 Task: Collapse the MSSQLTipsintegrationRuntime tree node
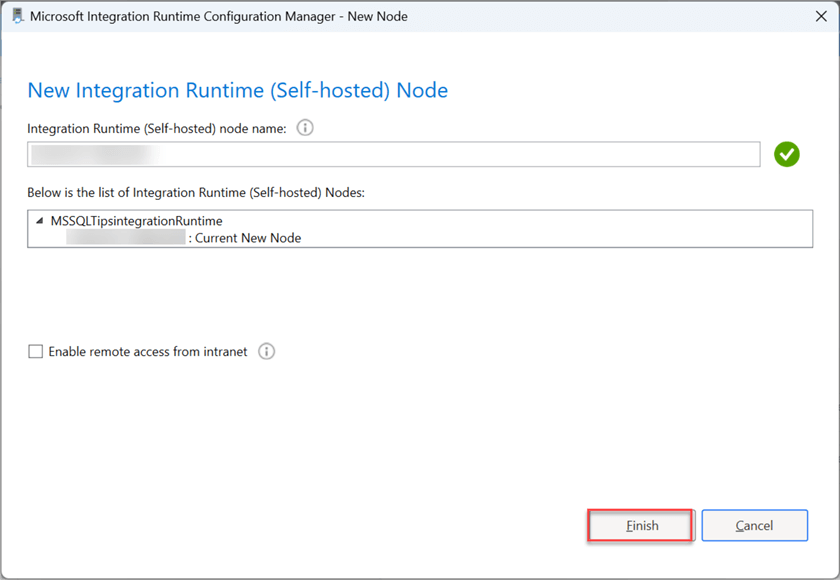(39, 221)
